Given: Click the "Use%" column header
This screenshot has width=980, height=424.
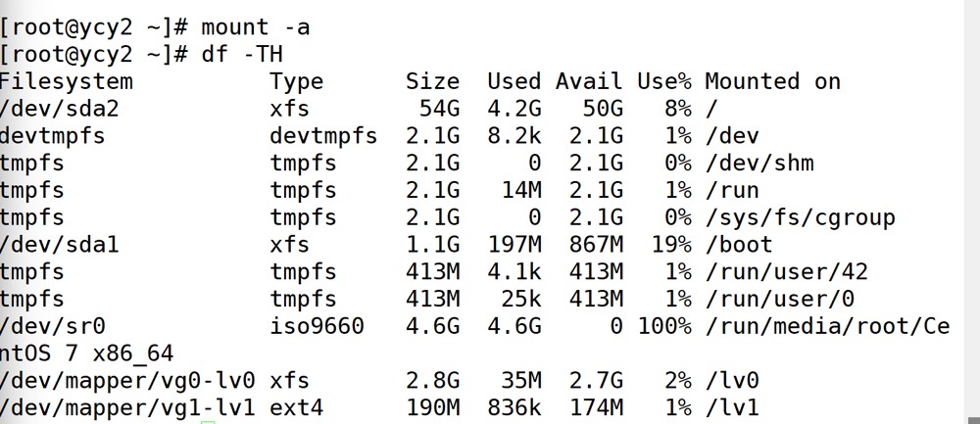Looking at the screenshot, I should click(664, 82).
